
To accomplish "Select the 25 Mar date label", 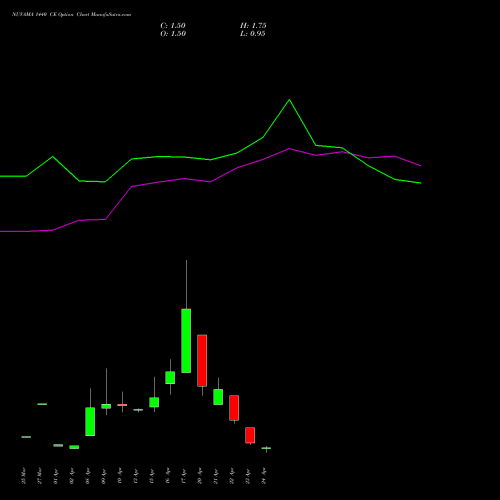I will tap(23, 476).
